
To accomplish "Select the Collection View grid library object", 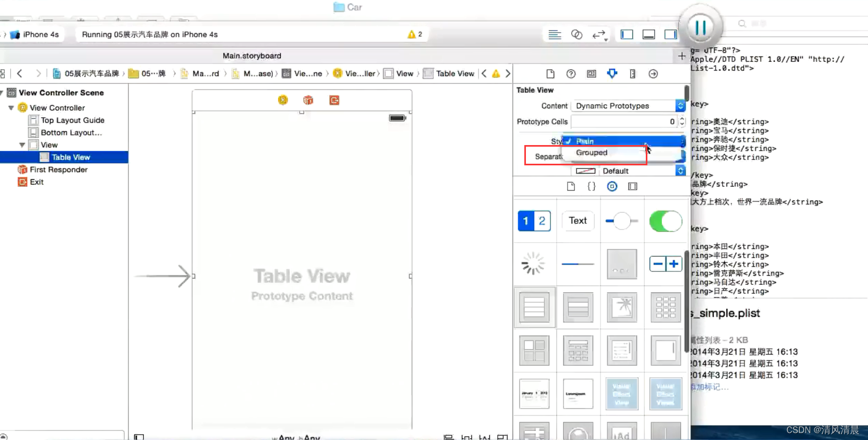I will [666, 307].
